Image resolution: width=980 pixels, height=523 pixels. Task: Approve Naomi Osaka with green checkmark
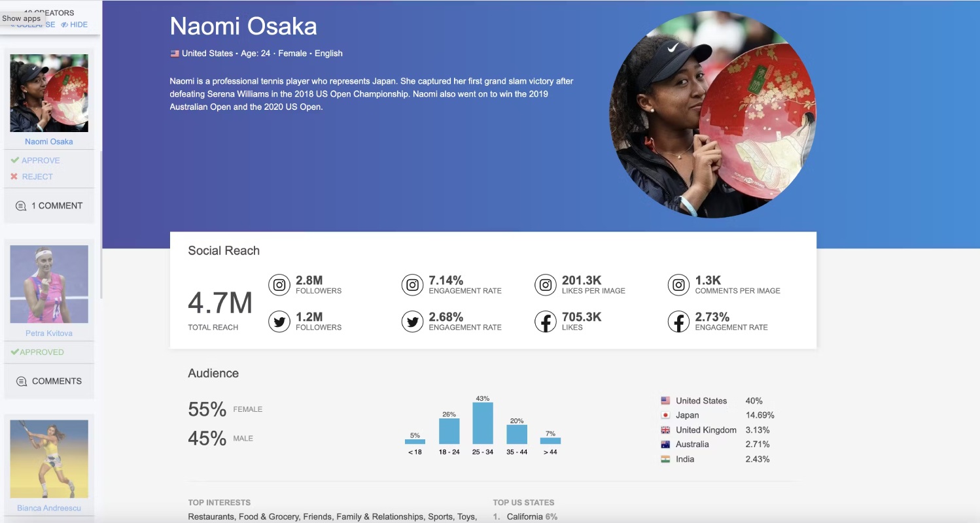click(x=35, y=160)
